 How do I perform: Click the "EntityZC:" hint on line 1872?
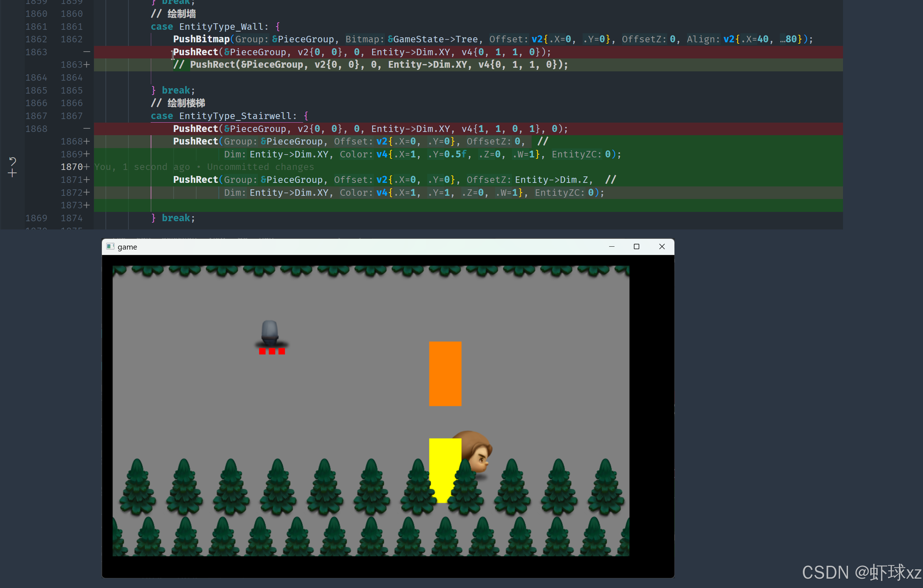560,193
